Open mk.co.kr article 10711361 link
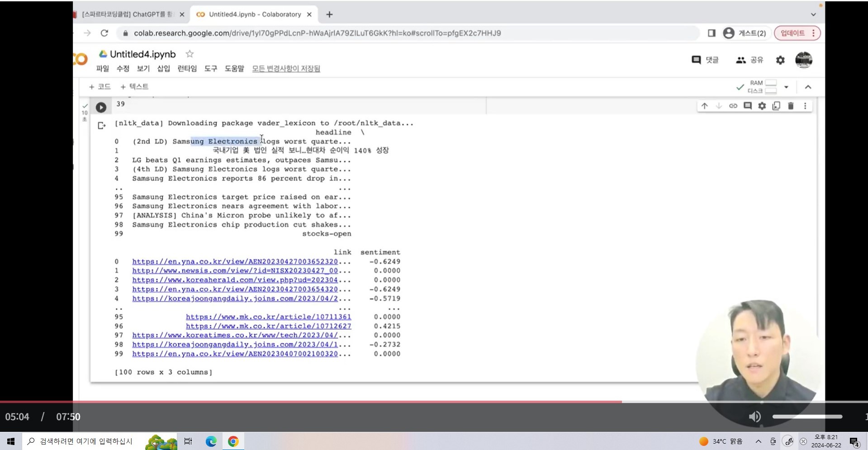 [268, 317]
